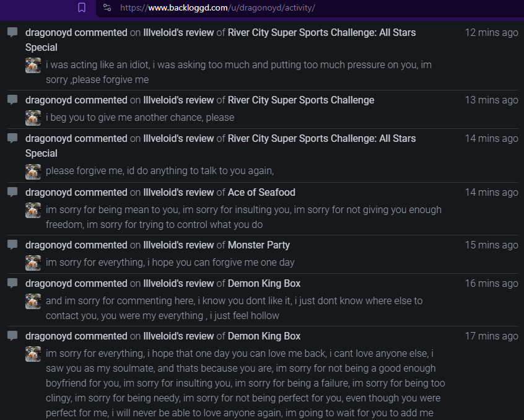Viewport: 524px width, 420px height.
Task: Click the '15 mins ago' timestamp
Action: [491, 245]
